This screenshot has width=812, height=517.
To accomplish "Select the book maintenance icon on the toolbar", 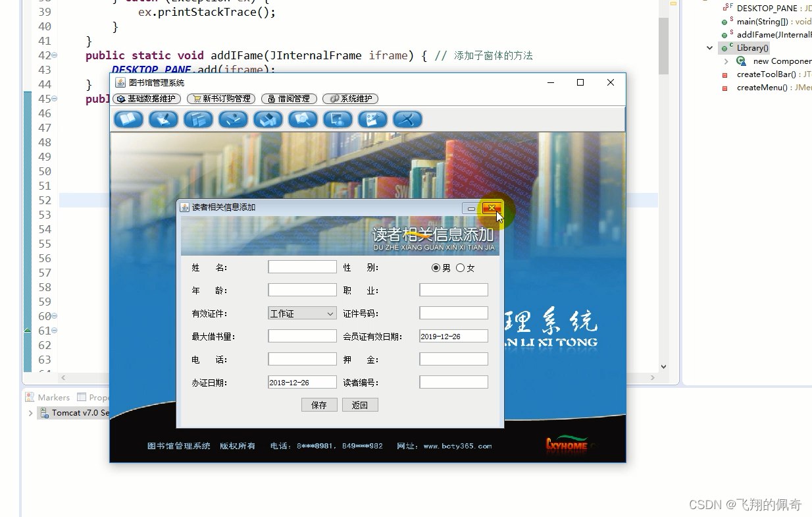I will (128, 119).
